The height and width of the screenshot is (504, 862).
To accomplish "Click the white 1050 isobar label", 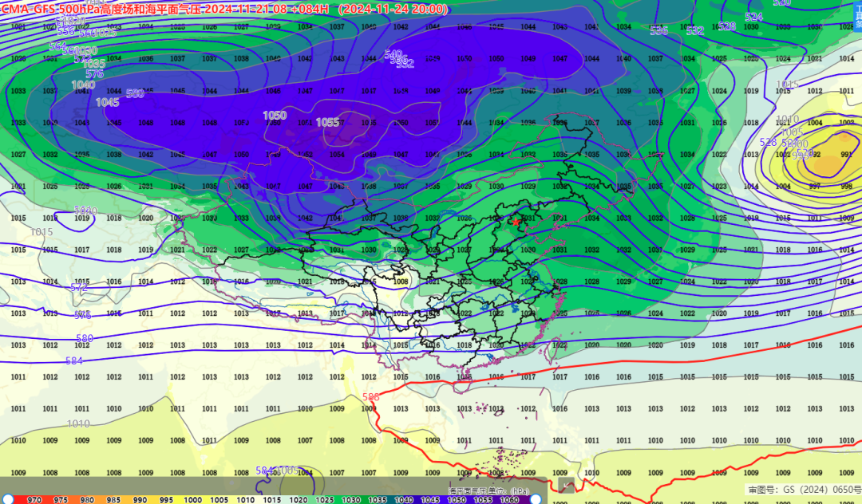I will (275, 116).
